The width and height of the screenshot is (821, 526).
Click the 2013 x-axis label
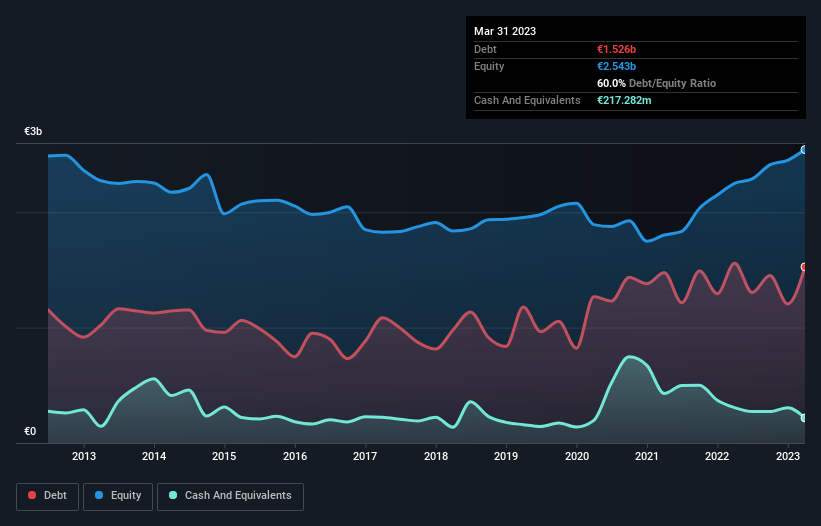tap(84, 456)
